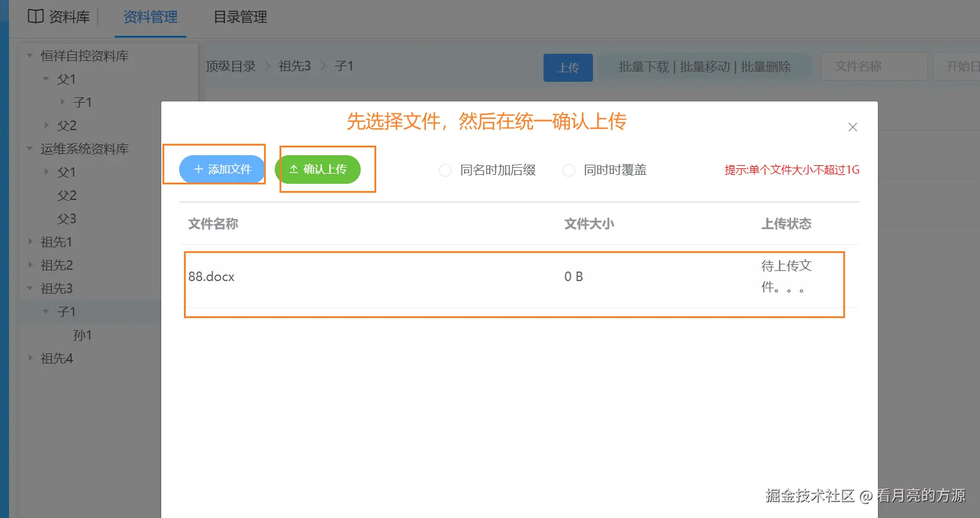Image resolution: width=980 pixels, height=518 pixels.
Task: Collapse 子1 arrow under 祖先3
Action: pyautogui.click(x=46, y=312)
